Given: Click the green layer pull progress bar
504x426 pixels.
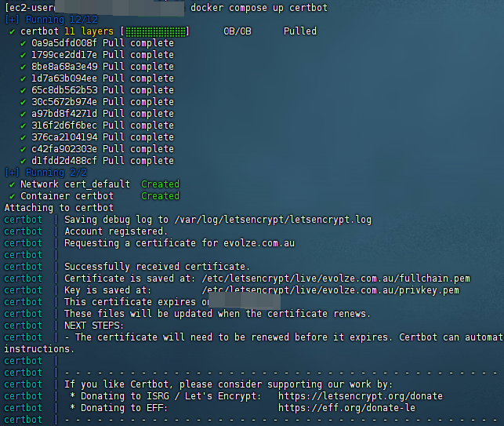Looking at the screenshot, I should point(155,31).
